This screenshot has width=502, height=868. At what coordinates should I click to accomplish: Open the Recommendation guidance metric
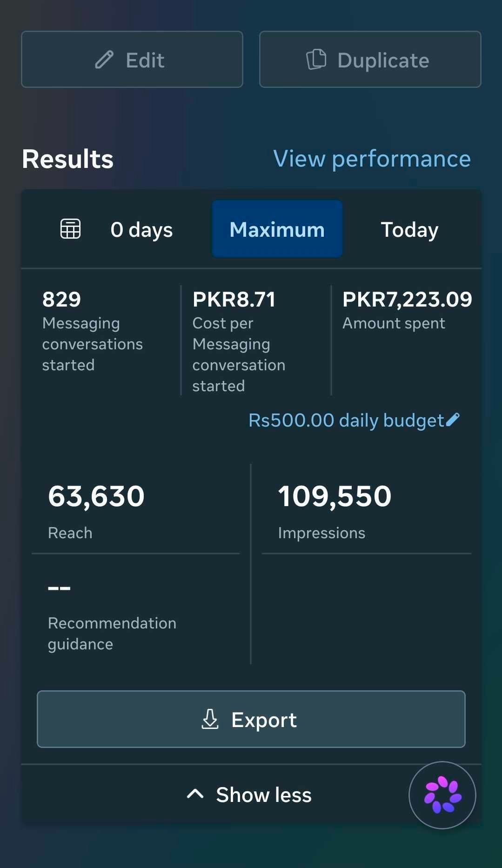click(x=136, y=614)
